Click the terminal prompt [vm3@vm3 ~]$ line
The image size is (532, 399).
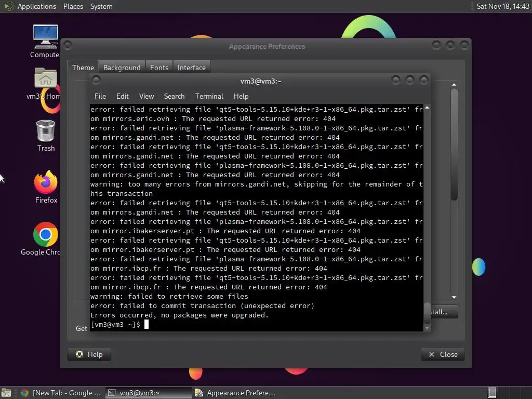point(115,324)
